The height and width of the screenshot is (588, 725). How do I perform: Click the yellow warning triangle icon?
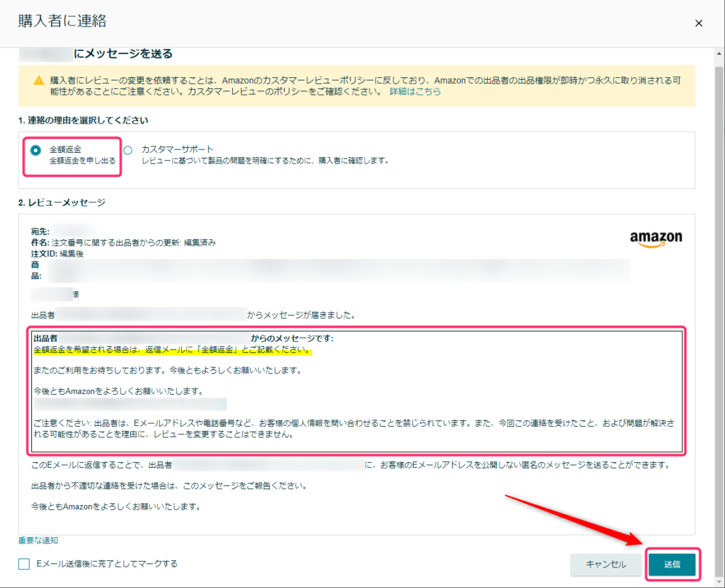pyautogui.click(x=39, y=81)
